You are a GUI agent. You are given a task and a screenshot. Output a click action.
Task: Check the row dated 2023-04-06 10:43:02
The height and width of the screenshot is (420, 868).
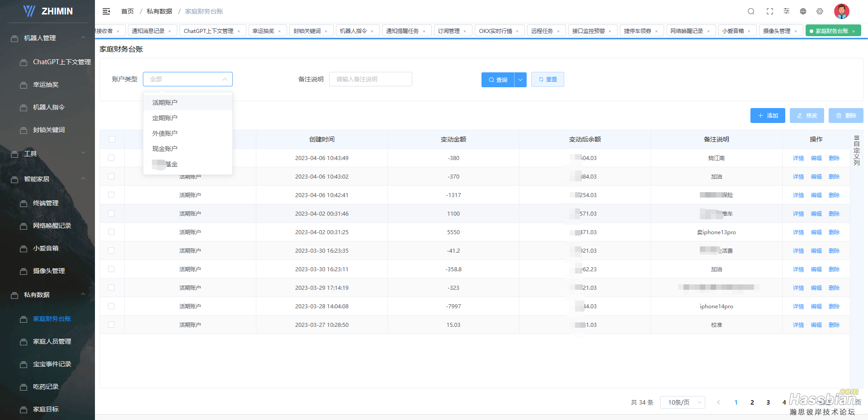pyautogui.click(x=111, y=176)
